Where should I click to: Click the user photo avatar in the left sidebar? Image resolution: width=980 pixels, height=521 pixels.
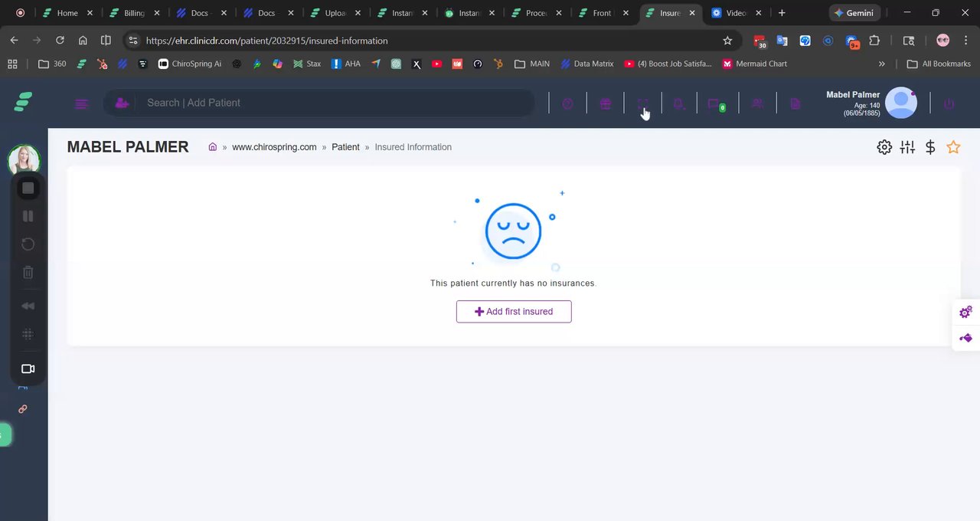coord(24,160)
